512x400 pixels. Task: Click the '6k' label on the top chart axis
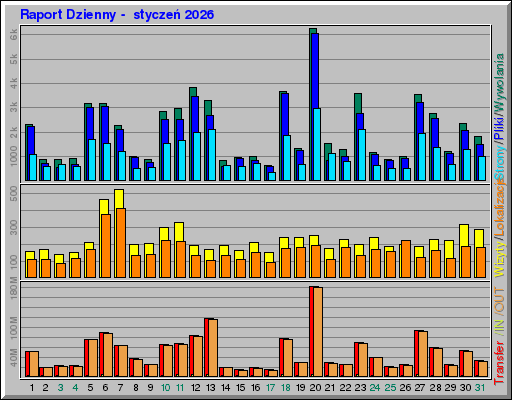click(14, 35)
